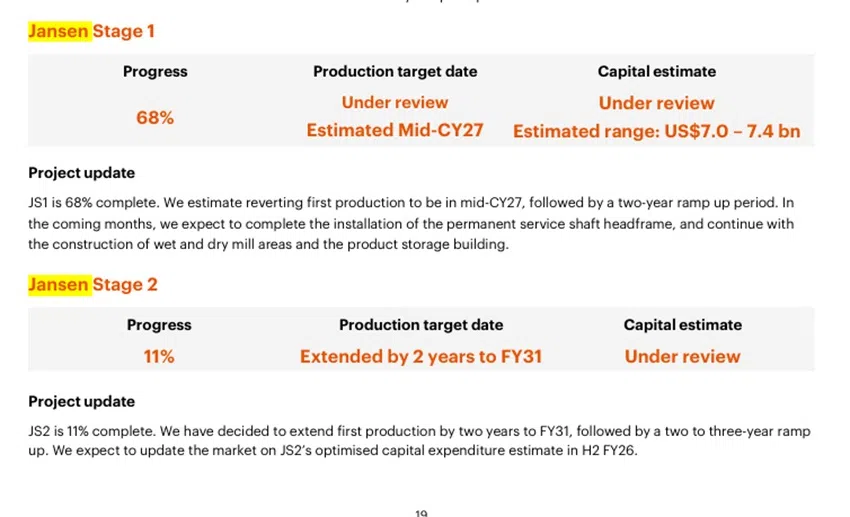Viewport: 850px width, 517px height.
Task: Click the 68% progress value
Action: 155,118
